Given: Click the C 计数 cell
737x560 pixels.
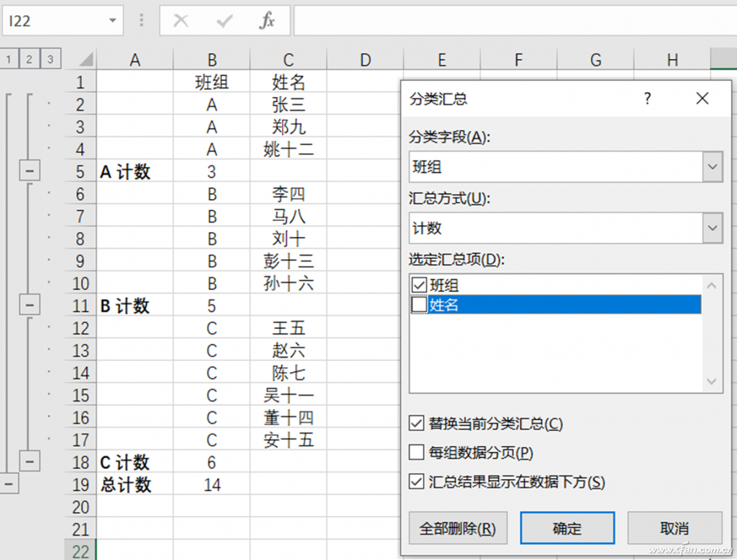Looking at the screenshot, I should point(135,462).
